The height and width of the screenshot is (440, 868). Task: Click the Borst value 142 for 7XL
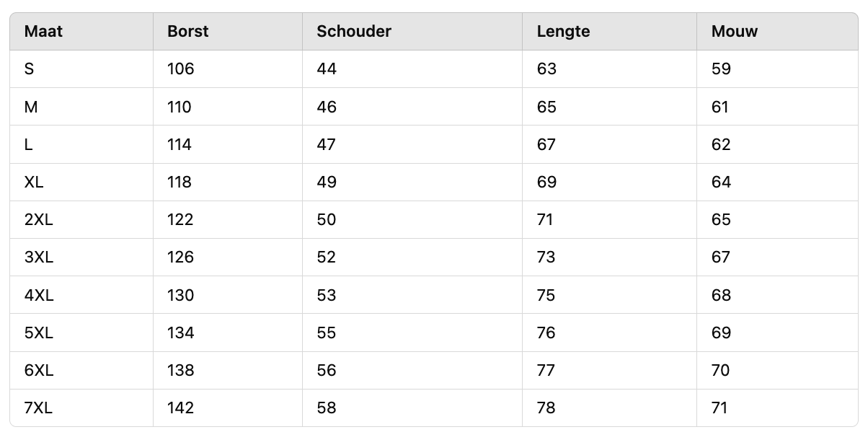pyautogui.click(x=180, y=408)
